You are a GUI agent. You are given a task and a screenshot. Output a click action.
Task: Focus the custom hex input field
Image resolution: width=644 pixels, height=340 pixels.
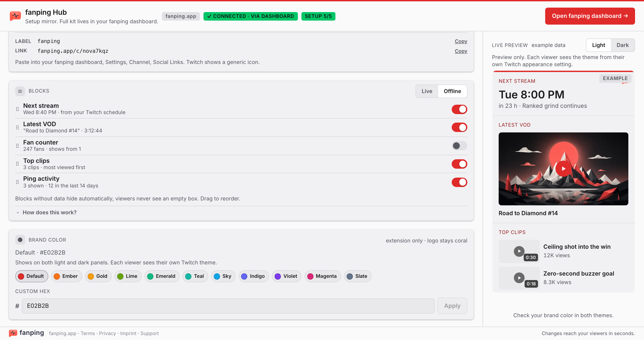click(x=228, y=306)
